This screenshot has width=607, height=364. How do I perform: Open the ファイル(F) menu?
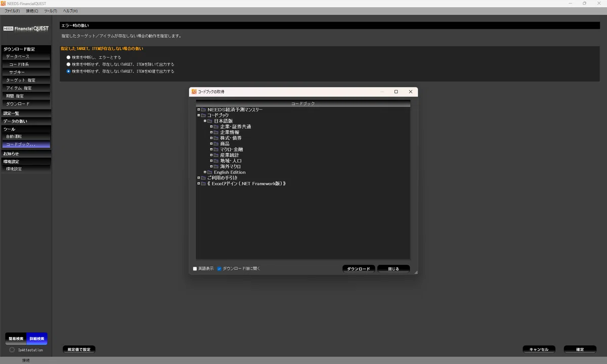pyautogui.click(x=12, y=11)
